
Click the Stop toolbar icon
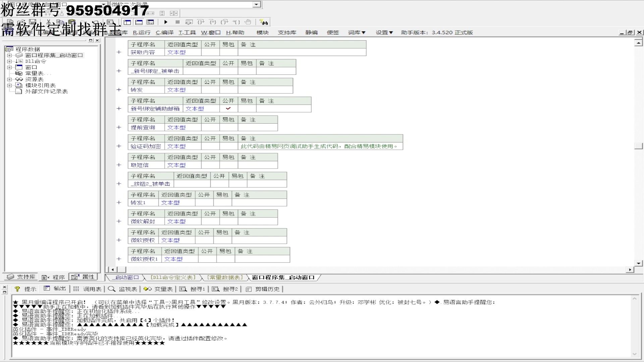pyautogui.click(x=177, y=22)
